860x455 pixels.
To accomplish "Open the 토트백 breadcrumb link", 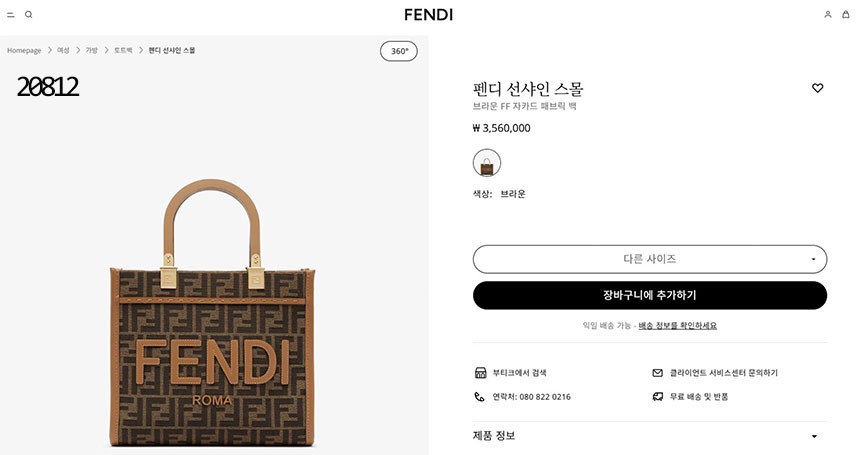I will point(122,50).
